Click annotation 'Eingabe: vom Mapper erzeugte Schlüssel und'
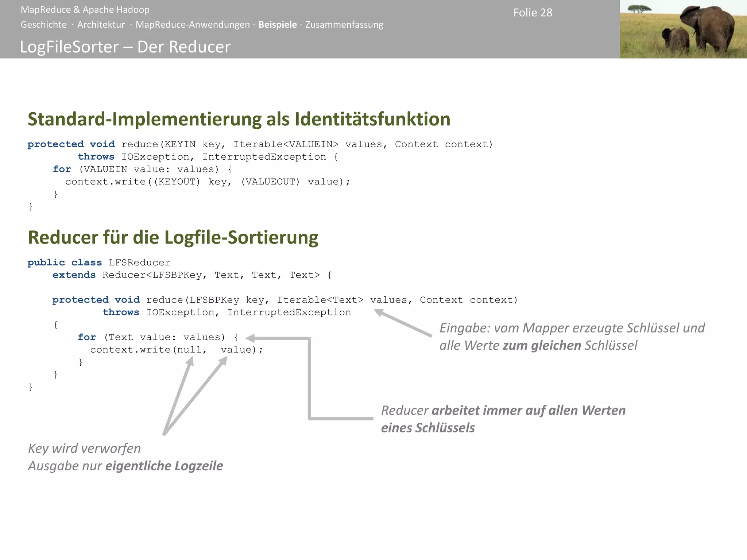The image size is (747, 560). coord(572,328)
